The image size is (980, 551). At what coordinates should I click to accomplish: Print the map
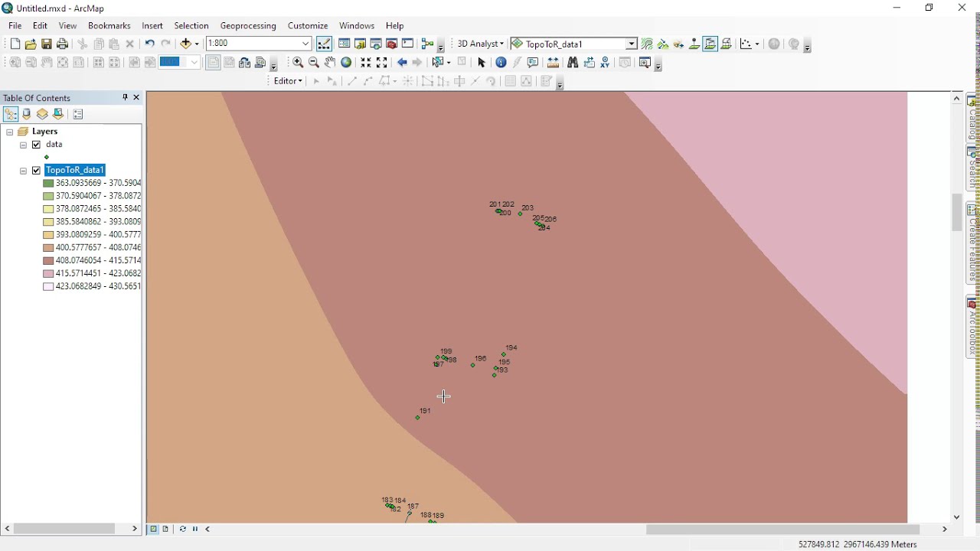tap(63, 44)
